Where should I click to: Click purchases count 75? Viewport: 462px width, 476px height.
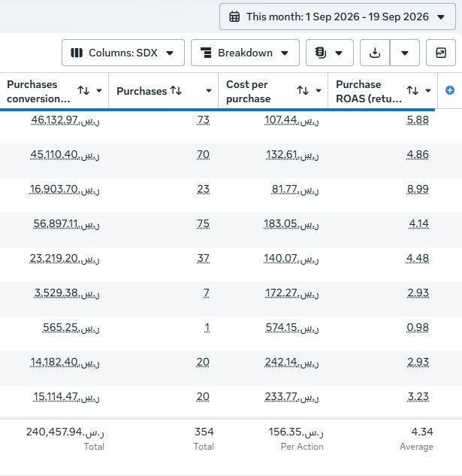point(204,224)
